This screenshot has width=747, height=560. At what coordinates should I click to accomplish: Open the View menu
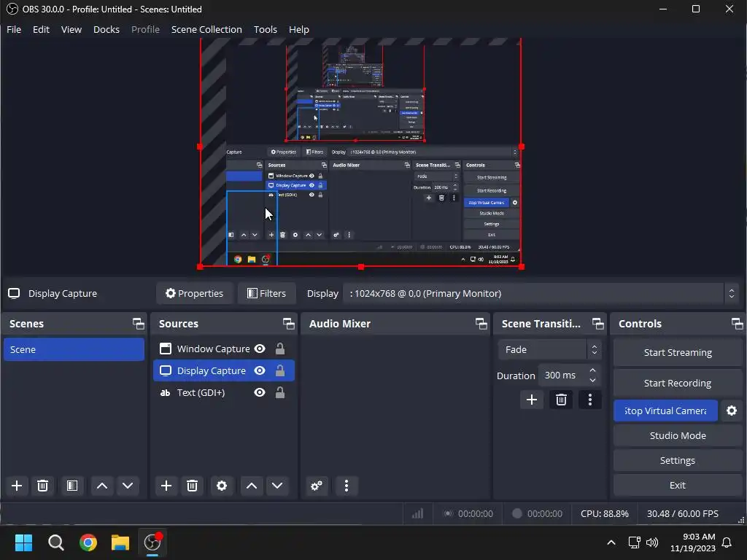click(71, 29)
